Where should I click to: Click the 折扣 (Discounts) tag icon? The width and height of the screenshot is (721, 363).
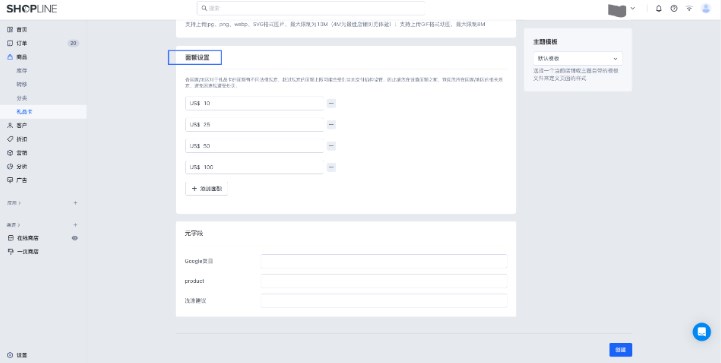[x=10, y=139]
